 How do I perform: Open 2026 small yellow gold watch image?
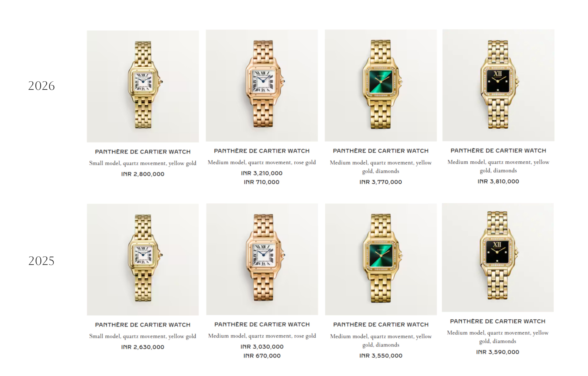143,86
